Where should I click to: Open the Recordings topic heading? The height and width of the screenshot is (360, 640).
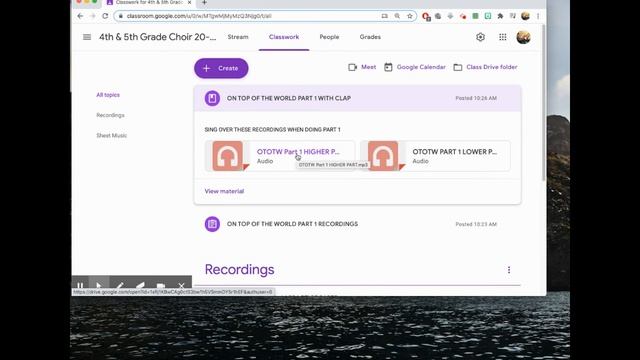[x=240, y=270]
